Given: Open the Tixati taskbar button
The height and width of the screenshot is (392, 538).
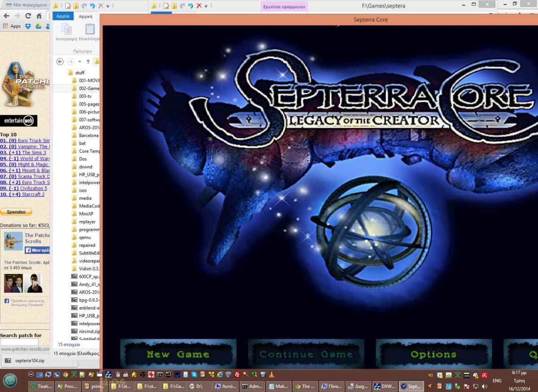Looking at the screenshot, I should (41, 386).
